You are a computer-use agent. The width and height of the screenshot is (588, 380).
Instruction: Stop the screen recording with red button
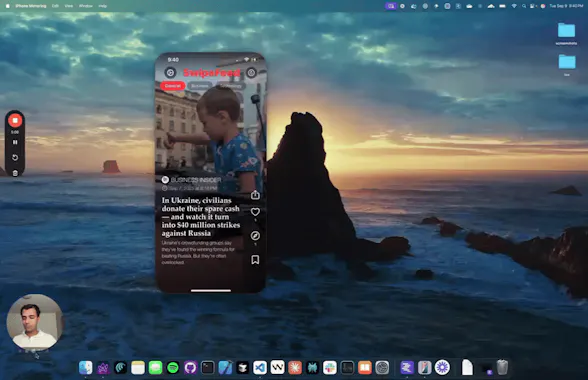point(15,120)
